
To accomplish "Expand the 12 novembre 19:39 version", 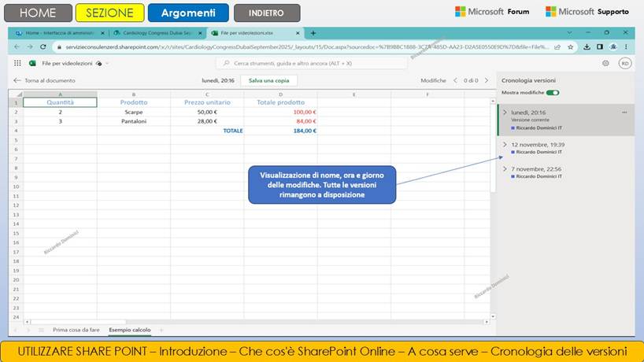I will [x=505, y=145].
